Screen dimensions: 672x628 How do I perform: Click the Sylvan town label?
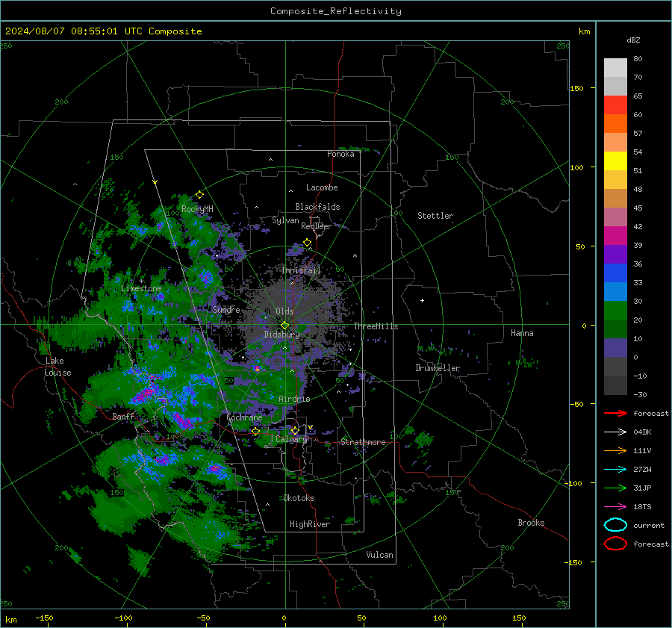click(285, 220)
